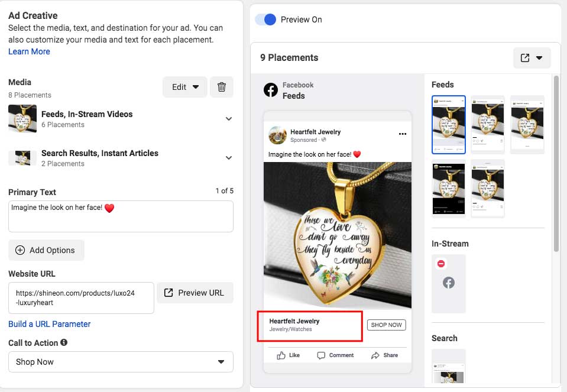Turn off the Preview On toggle

[266, 20]
